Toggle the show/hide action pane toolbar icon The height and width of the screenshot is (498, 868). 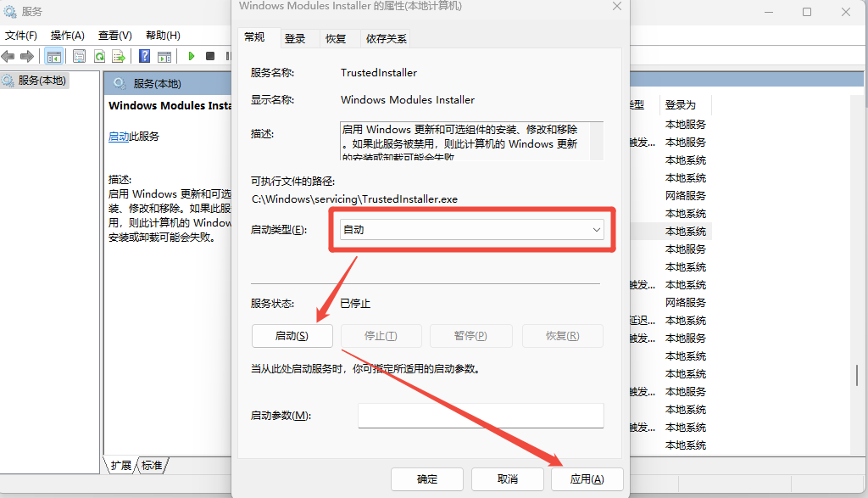click(x=164, y=56)
